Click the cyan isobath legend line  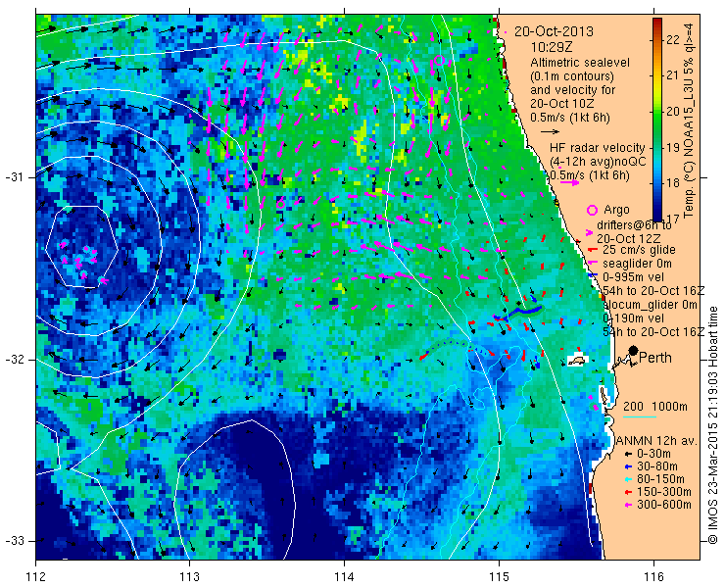(x=640, y=417)
